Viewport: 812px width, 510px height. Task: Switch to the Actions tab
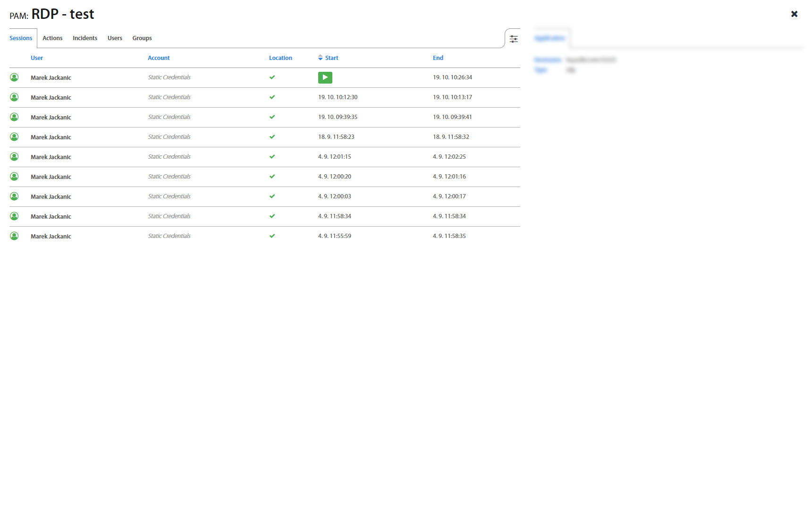pyautogui.click(x=52, y=38)
